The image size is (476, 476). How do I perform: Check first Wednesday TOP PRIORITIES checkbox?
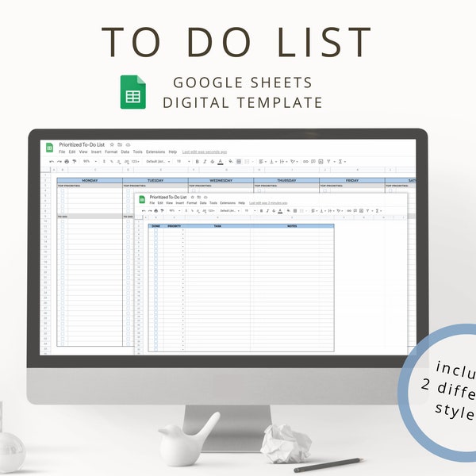click(x=194, y=190)
